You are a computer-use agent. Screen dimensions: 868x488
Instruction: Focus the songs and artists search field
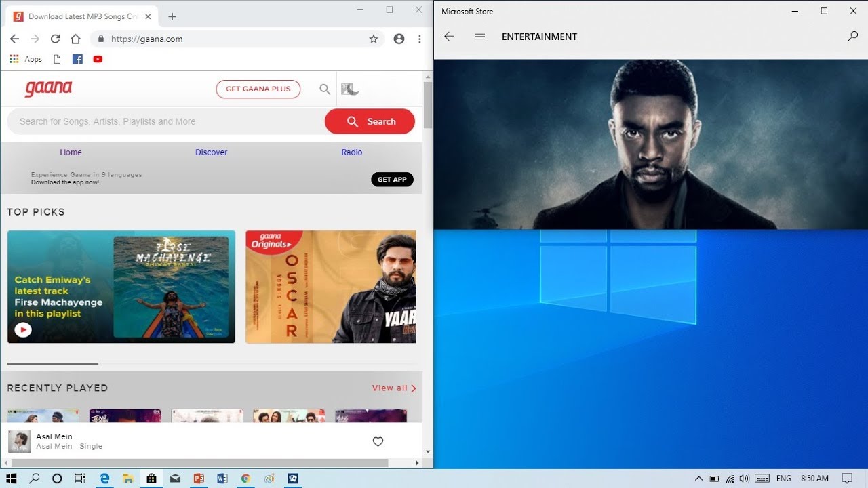coord(166,121)
